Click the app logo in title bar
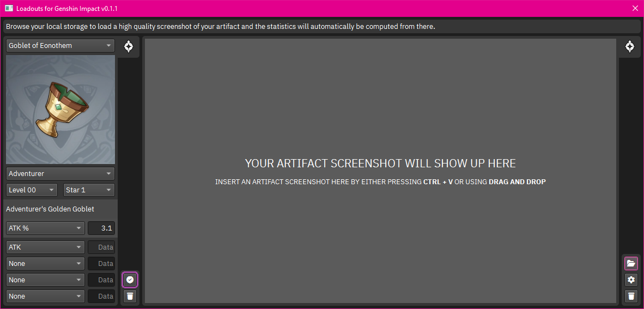Viewport: 644px width, 309px height. 9,8
